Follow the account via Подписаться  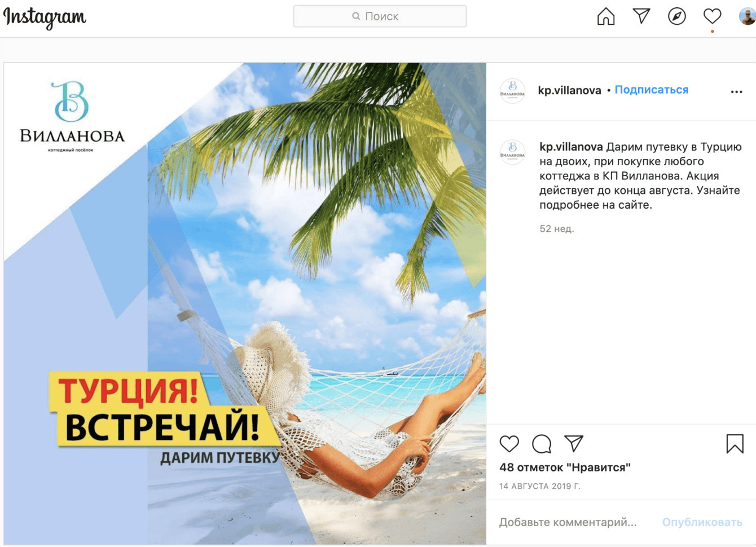click(x=651, y=90)
